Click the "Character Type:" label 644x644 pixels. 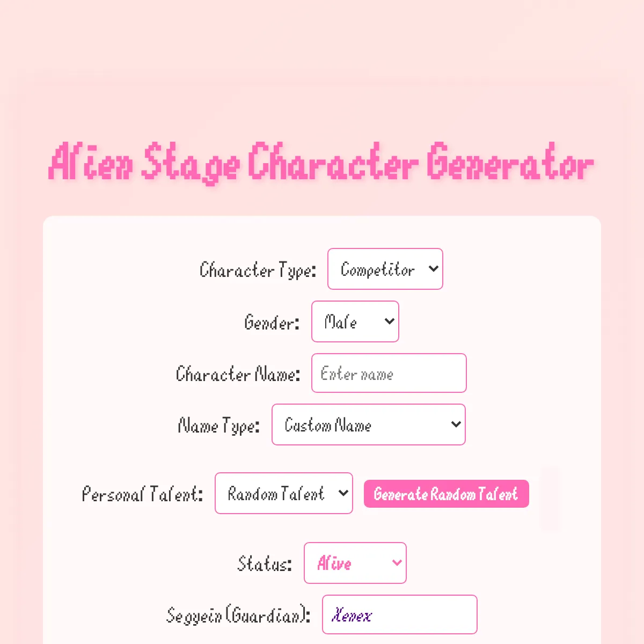(x=258, y=270)
